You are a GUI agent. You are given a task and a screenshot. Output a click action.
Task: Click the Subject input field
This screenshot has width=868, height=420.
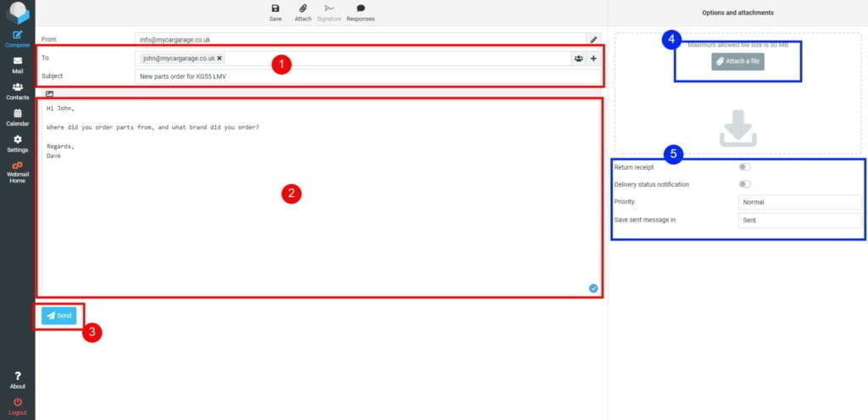point(368,76)
